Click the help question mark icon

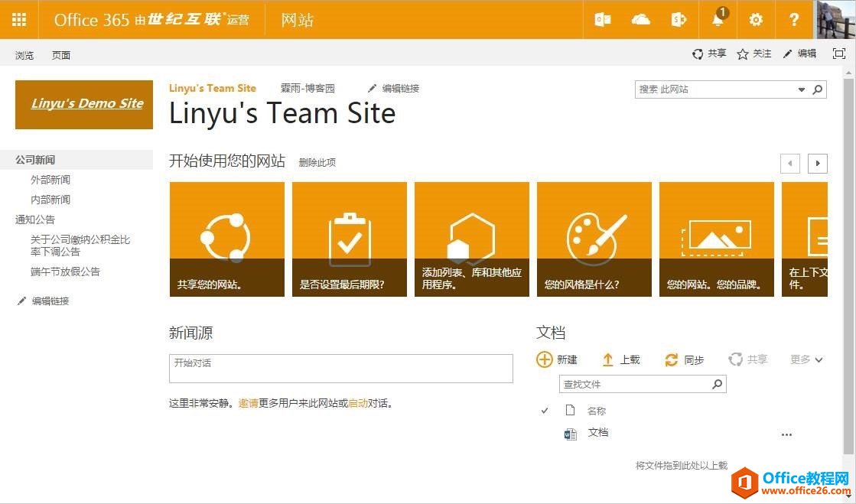794,20
